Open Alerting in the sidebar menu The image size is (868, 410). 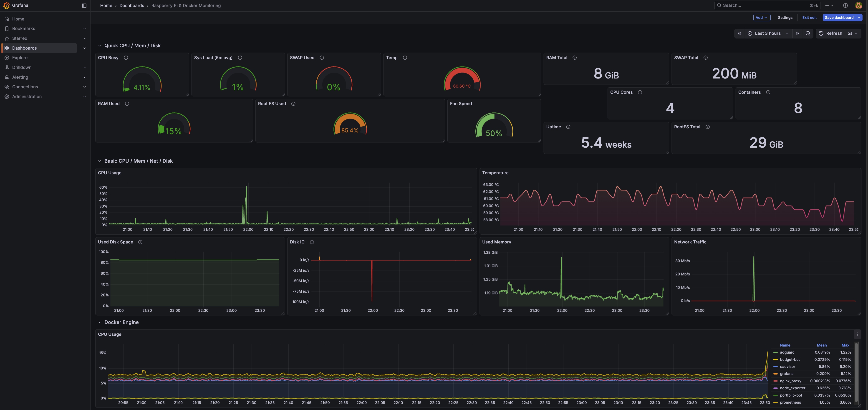20,77
